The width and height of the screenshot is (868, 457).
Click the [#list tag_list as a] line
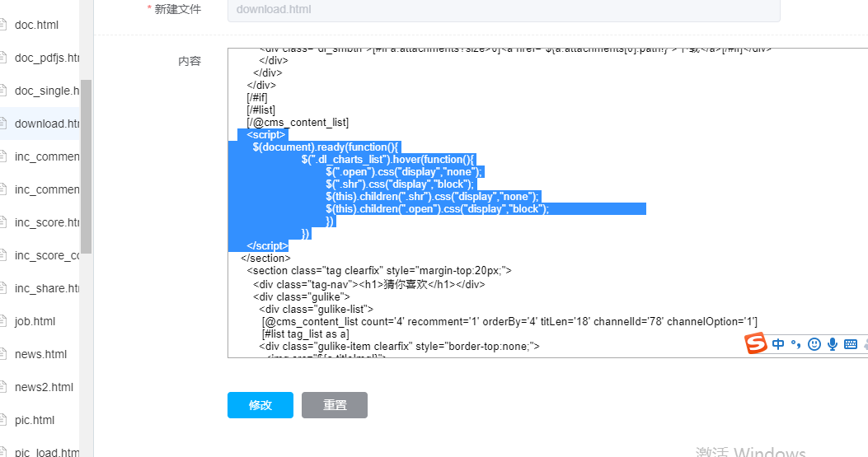[306, 334]
